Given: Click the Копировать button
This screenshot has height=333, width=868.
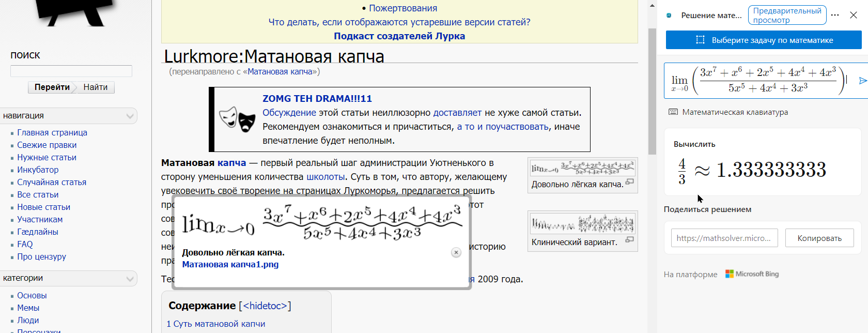Looking at the screenshot, I should click(819, 238).
